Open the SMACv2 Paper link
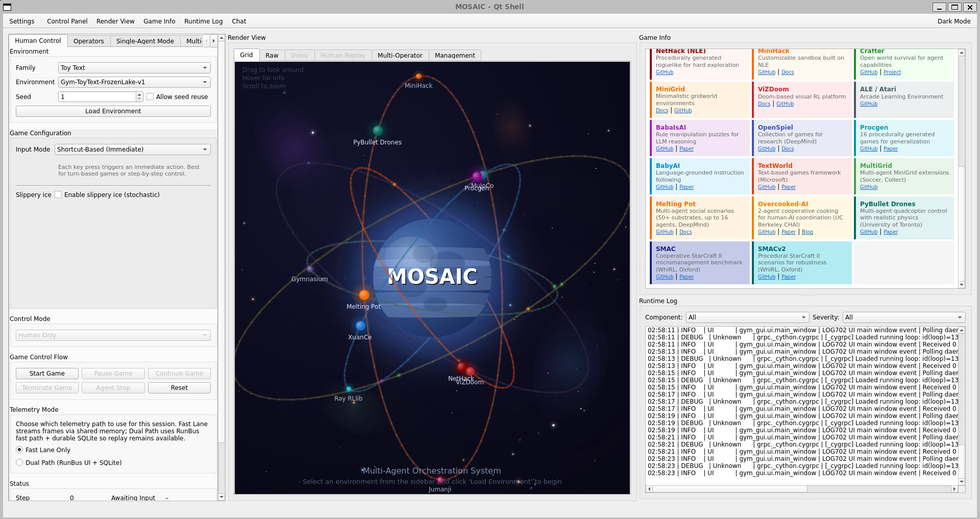980x519 pixels. tap(789, 277)
